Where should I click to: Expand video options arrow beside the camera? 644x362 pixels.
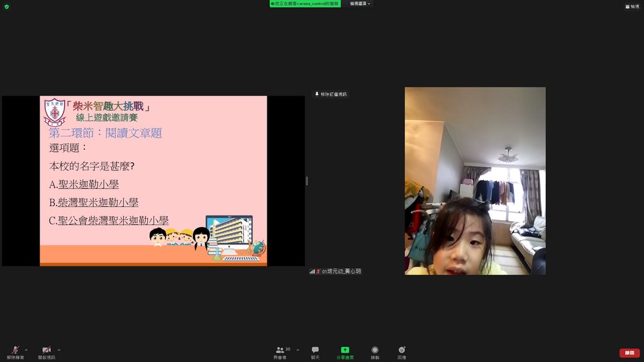[59, 349]
